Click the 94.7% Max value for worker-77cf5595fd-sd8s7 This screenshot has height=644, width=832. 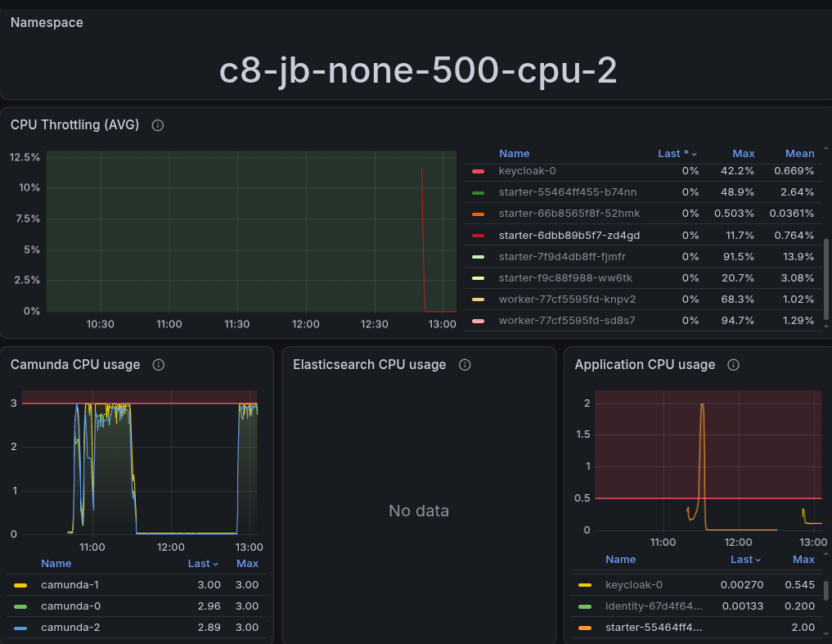738,320
